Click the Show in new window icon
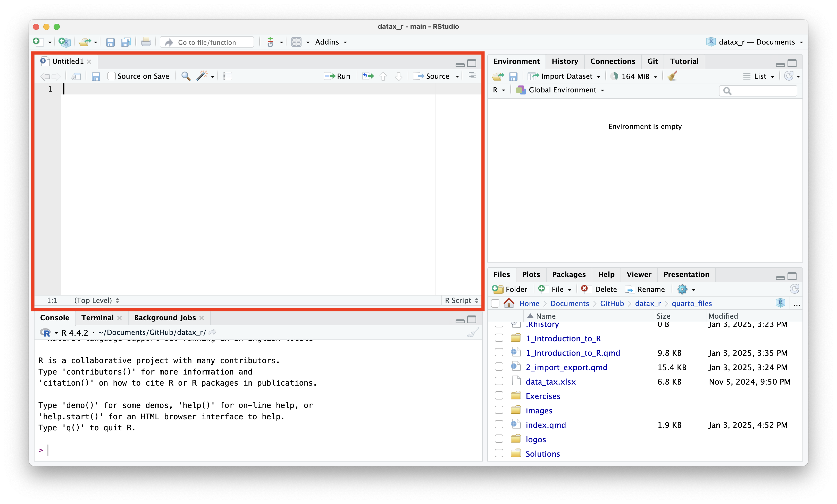Screen dimensions: 837x504 pyautogui.click(x=76, y=76)
